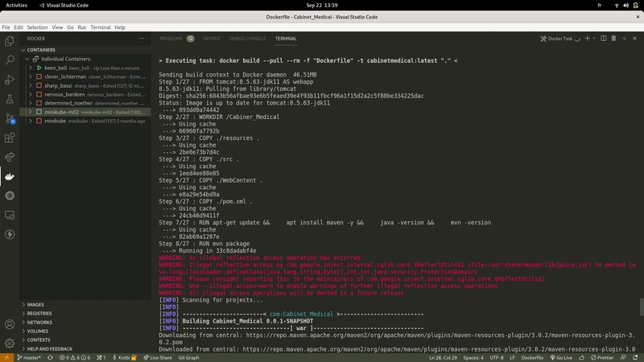The height and width of the screenshot is (362, 644).
Task: Open the Search view in activity bar
Action: (10, 60)
